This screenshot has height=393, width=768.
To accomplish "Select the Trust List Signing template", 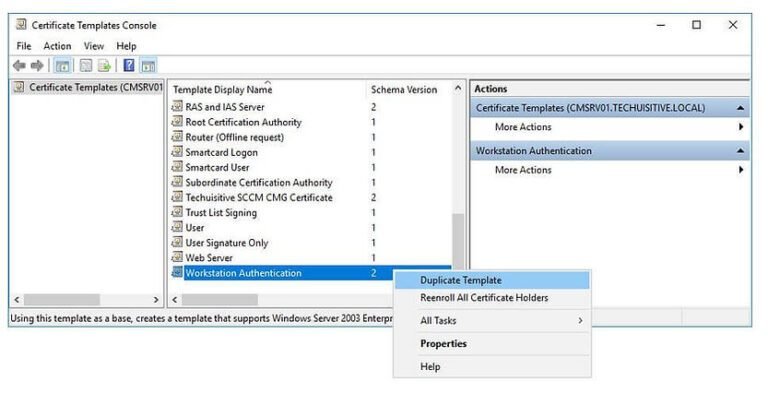I will (x=221, y=213).
